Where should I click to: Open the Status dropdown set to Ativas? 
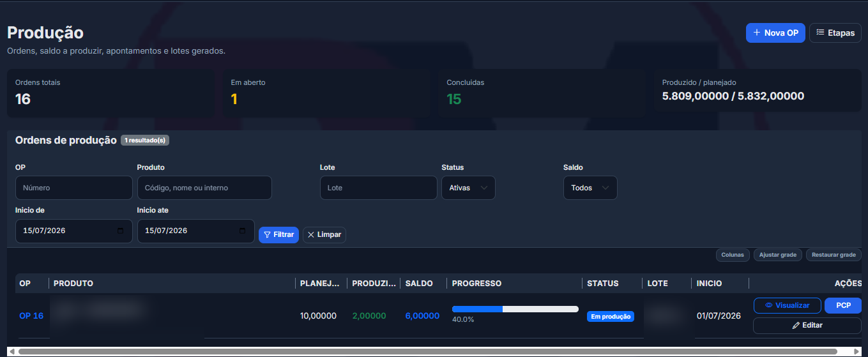pos(468,188)
